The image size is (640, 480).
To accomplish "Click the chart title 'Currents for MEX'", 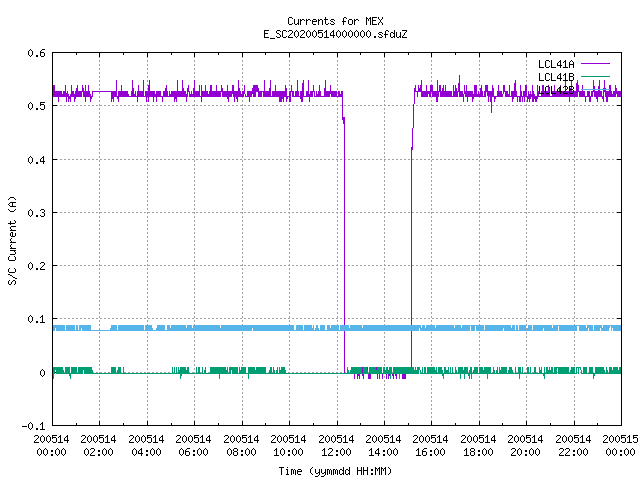I will pos(335,21).
